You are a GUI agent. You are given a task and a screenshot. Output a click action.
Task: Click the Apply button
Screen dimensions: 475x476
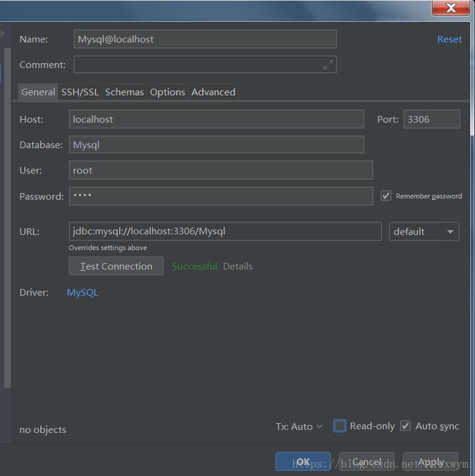point(431,461)
